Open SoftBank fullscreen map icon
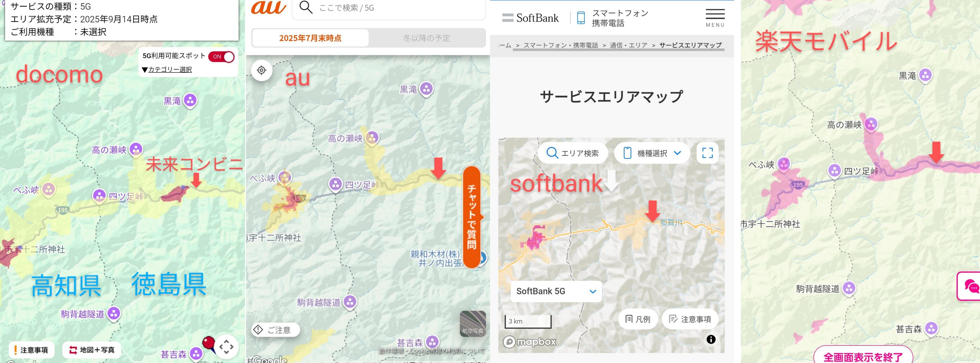This screenshot has width=980, height=363. tap(707, 153)
